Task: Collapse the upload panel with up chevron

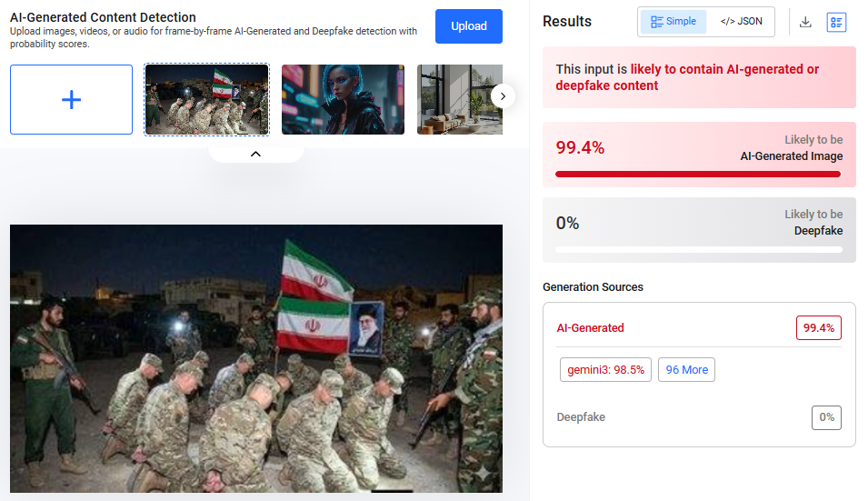Action: [x=255, y=154]
